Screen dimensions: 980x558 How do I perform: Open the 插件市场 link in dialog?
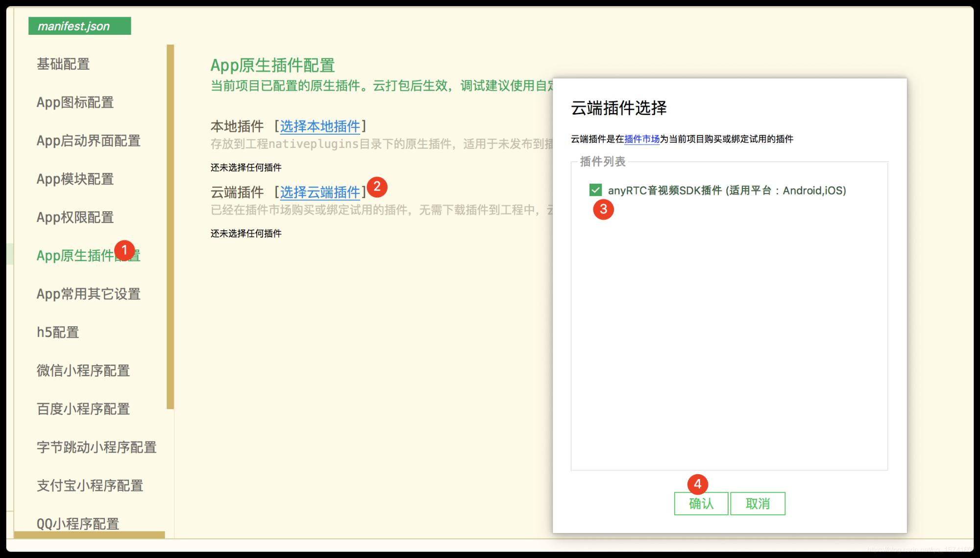point(642,139)
